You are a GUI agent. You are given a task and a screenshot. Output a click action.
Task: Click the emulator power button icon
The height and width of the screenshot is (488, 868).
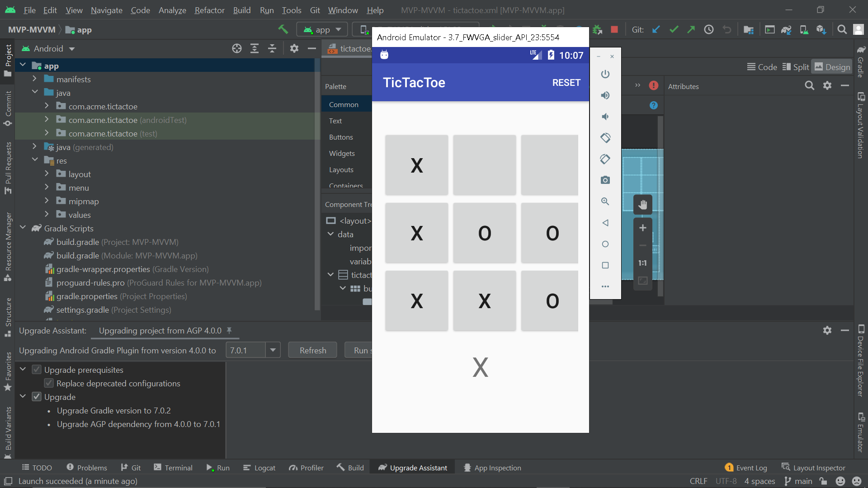click(x=605, y=74)
